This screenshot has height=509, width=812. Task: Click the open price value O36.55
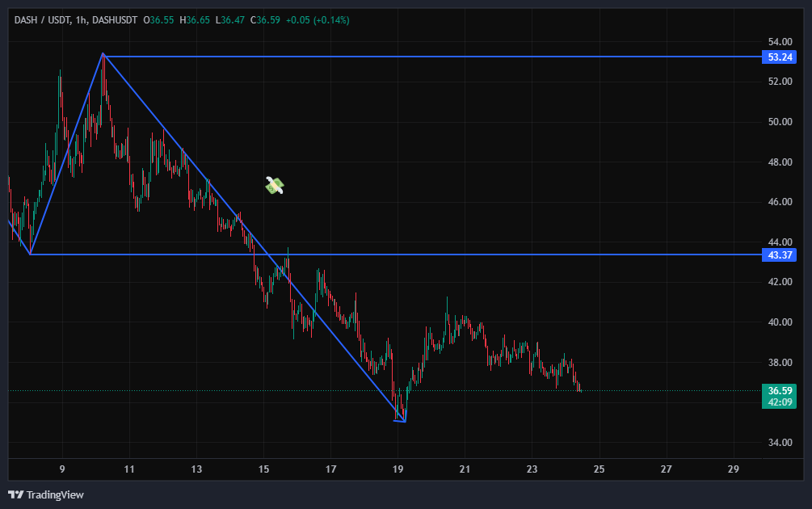[x=161, y=20]
